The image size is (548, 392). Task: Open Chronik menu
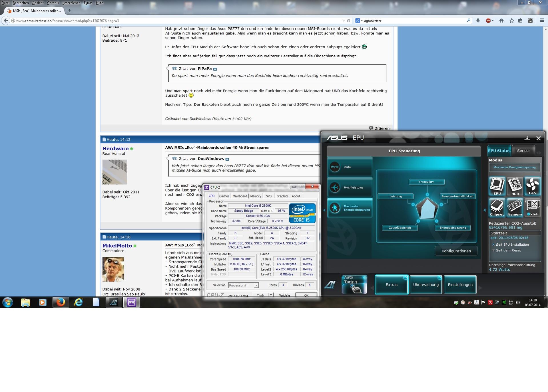pyautogui.click(x=53, y=3)
